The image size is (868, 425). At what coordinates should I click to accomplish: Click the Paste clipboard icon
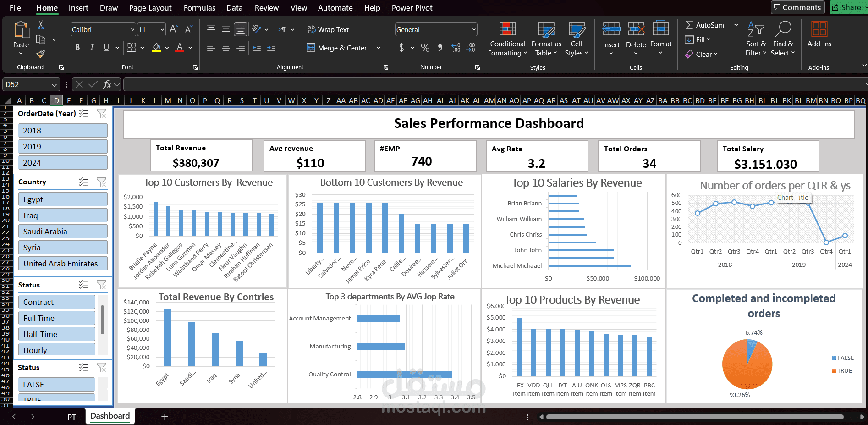point(21,30)
